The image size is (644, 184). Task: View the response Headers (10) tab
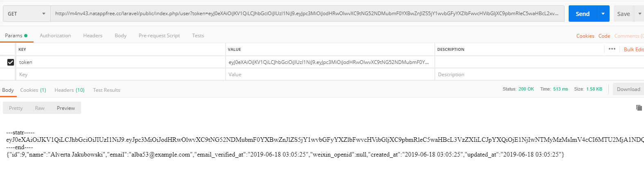click(x=69, y=90)
